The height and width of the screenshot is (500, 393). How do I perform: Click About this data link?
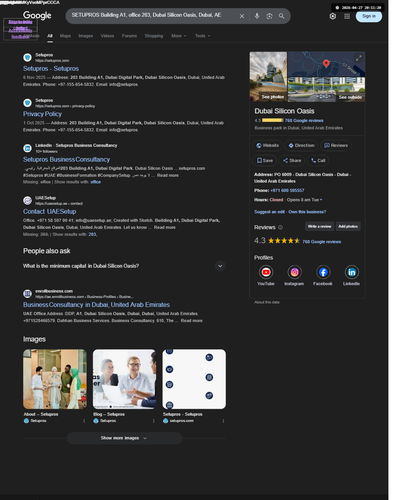point(267,302)
